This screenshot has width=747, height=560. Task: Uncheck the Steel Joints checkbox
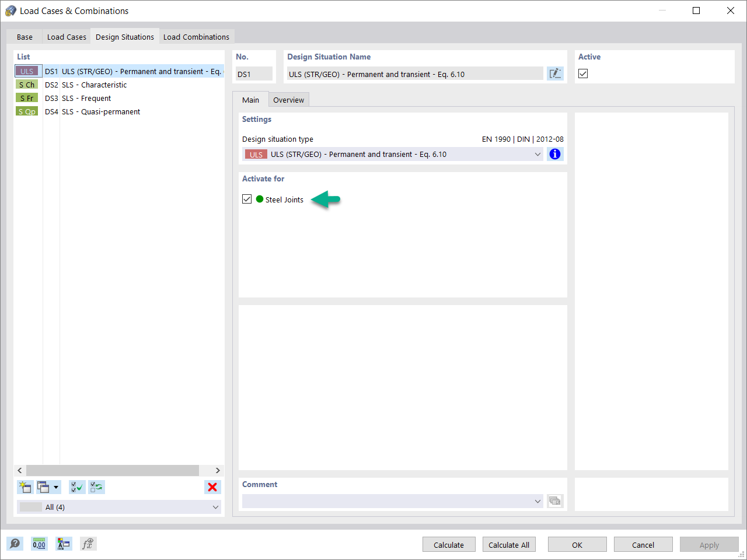click(247, 199)
